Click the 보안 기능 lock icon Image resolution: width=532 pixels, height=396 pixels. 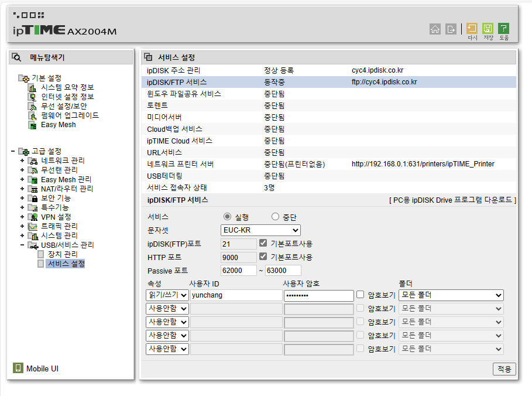[33, 198]
